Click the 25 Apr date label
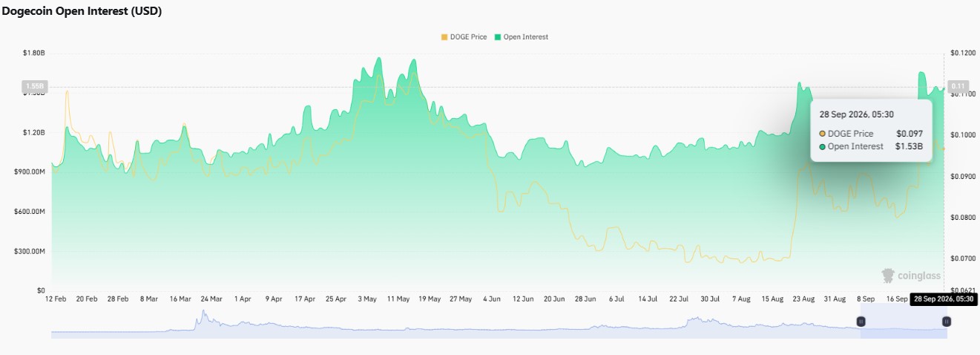 (336, 299)
